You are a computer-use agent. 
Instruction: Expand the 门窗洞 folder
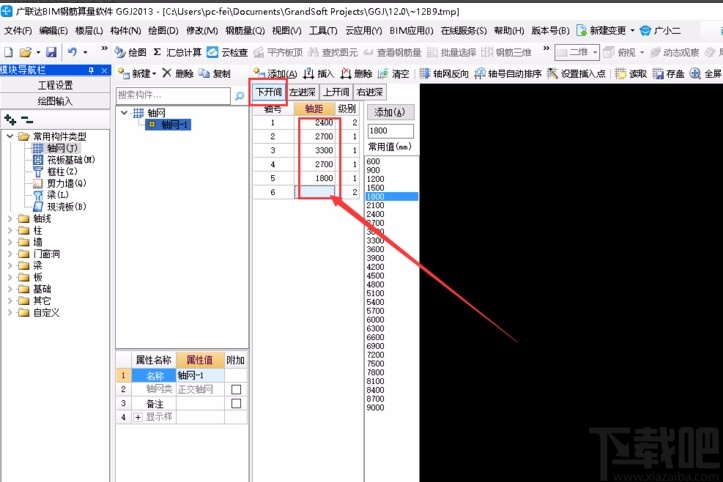point(10,254)
